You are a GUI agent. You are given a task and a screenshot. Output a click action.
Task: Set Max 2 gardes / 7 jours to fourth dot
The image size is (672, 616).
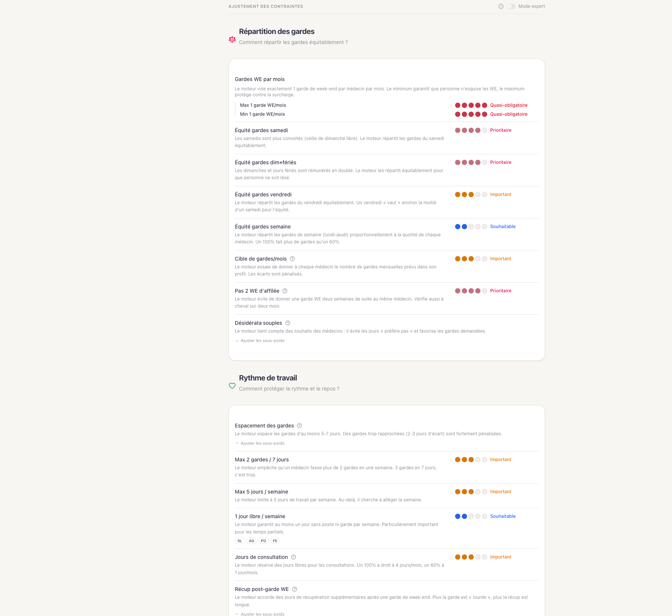[478, 460]
